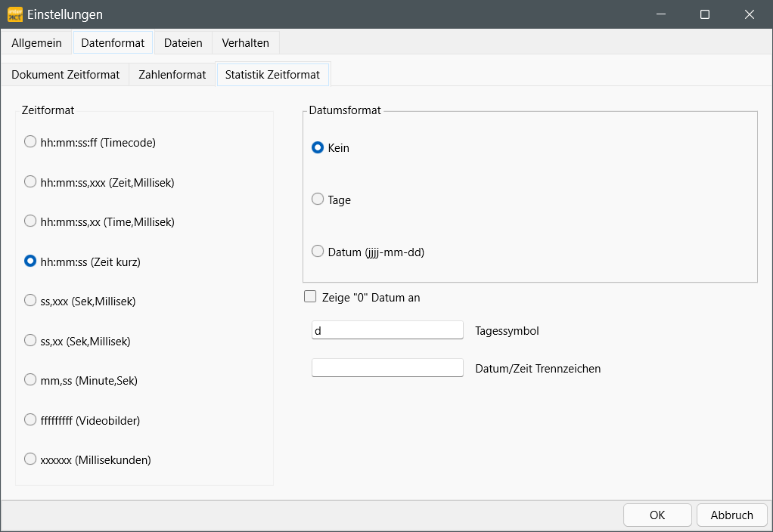The image size is (773, 532).
Task: Click the Zeitformat group label
Action: (48, 110)
